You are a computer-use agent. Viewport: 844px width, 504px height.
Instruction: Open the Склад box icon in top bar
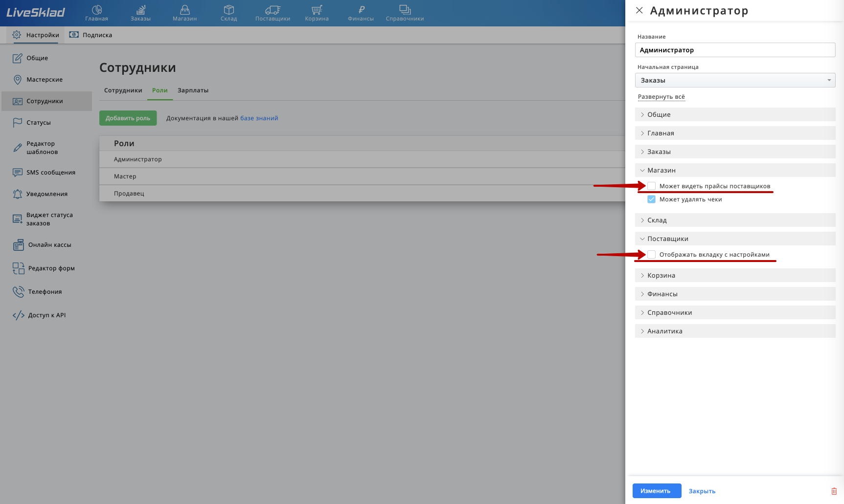click(x=229, y=10)
